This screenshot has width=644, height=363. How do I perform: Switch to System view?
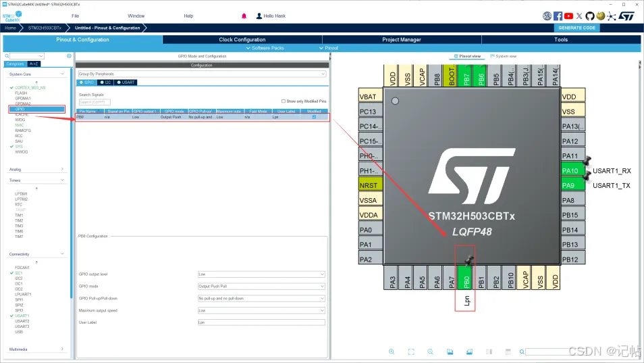(504, 56)
